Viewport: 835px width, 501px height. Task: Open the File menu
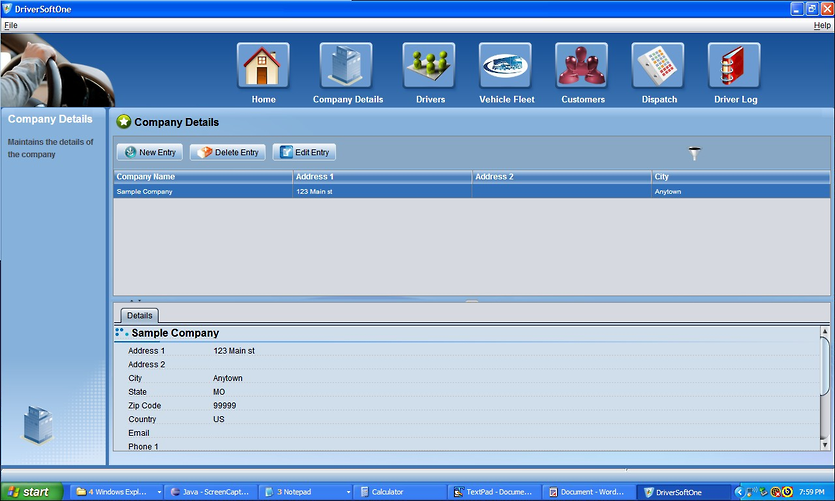coord(11,25)
